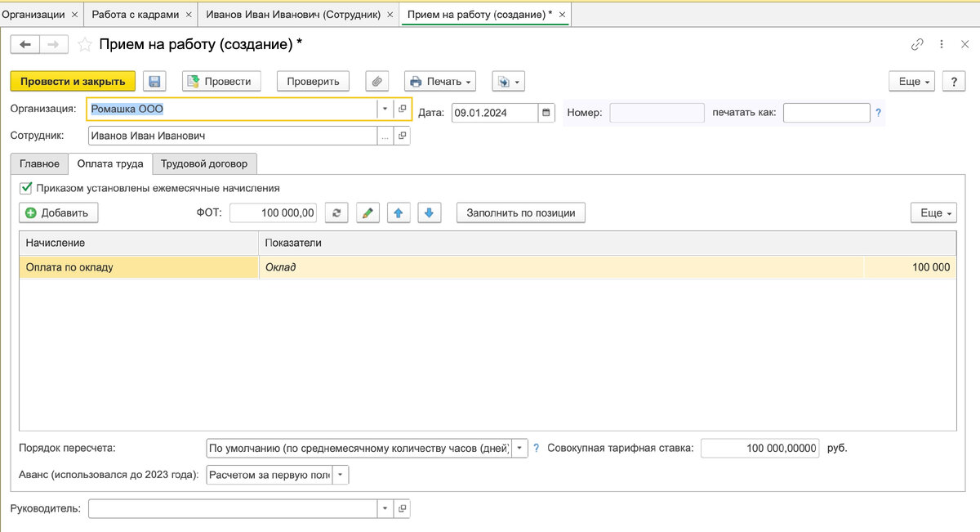The image size is (980, 532).
Task: Click the Номер input field
Action: [x=657, y=113]
